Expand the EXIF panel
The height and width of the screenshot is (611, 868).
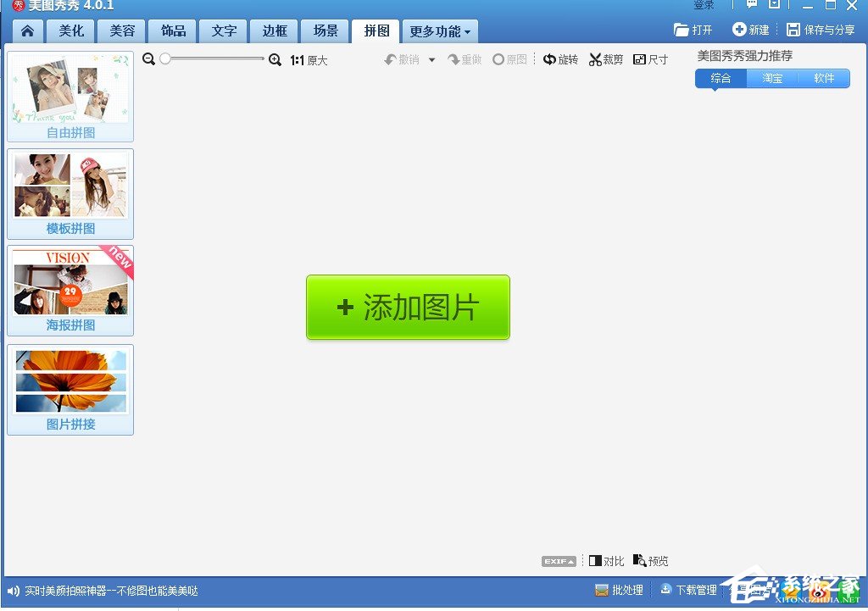[559, 560]
